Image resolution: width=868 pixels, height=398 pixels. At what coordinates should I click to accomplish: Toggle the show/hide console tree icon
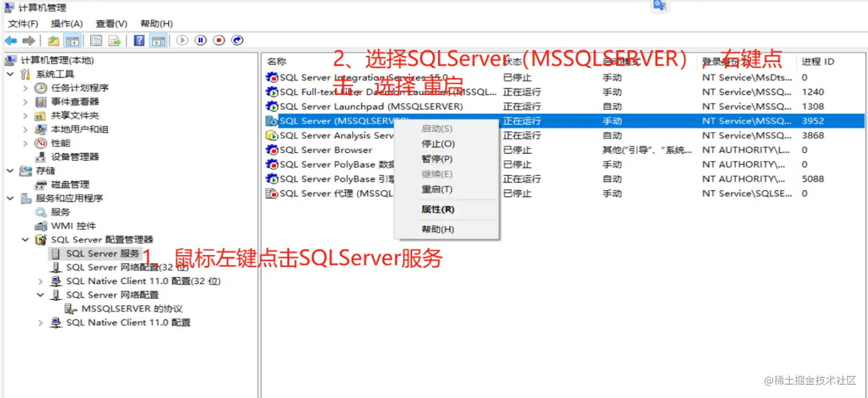pyautogui.click(x=72, y=40)
